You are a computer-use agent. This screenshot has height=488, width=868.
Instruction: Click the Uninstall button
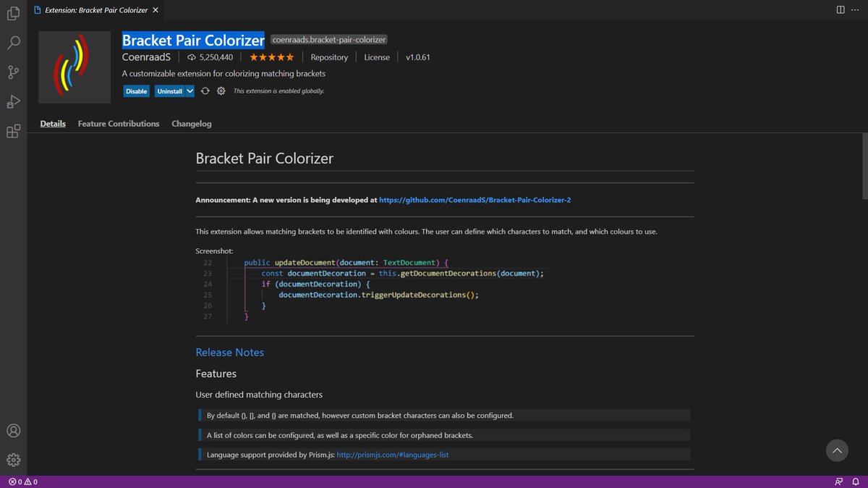[170, 91]
